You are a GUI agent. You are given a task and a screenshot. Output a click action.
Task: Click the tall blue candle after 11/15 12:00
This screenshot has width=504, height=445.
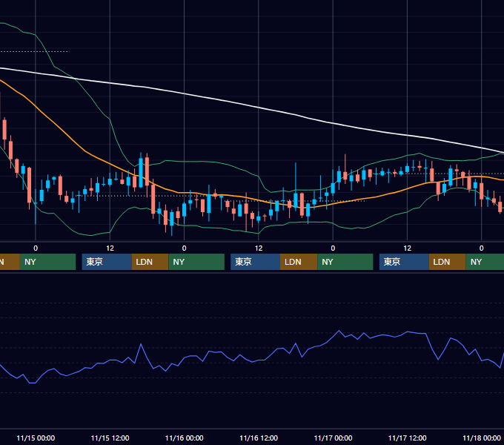pyautogui.click(x=141, y=173)
